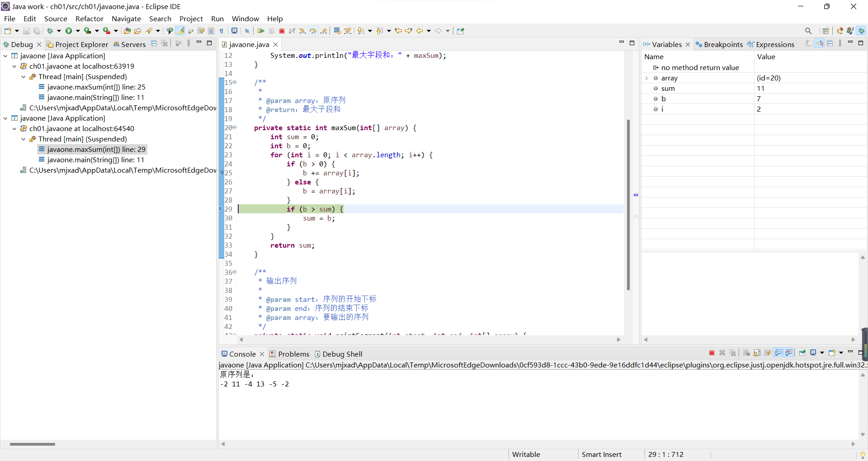
Task: Click the Next Annotation icon
Action: tap(360, 31)
